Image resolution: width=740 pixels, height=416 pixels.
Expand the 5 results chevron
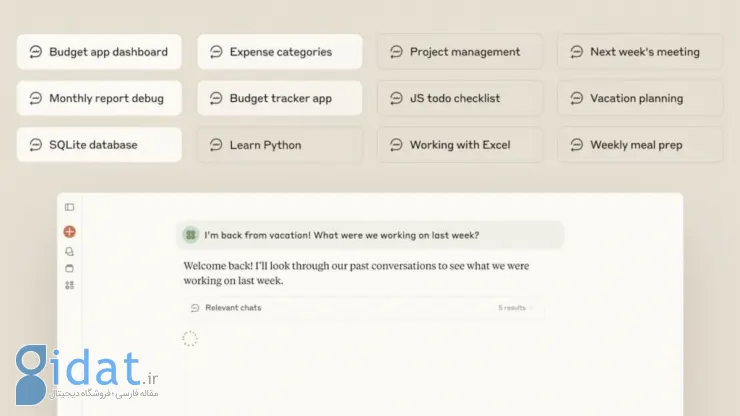[x=531, y=308]
